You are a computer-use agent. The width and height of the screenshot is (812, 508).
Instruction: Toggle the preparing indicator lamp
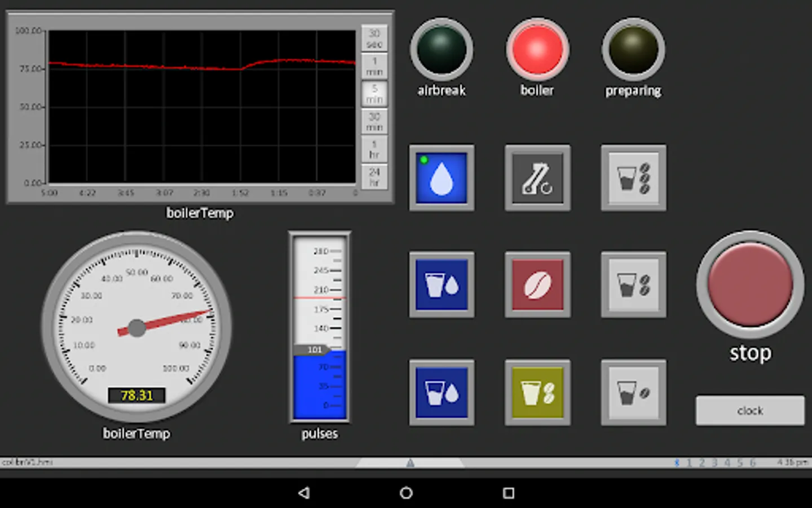[x=633, y=49]
